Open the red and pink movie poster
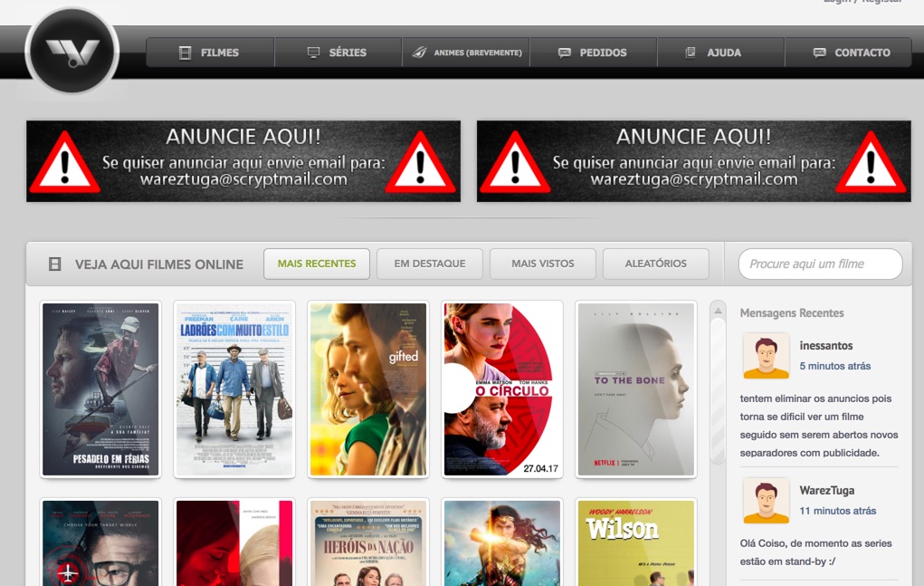The image size is (924, 586). coord(234,543)
